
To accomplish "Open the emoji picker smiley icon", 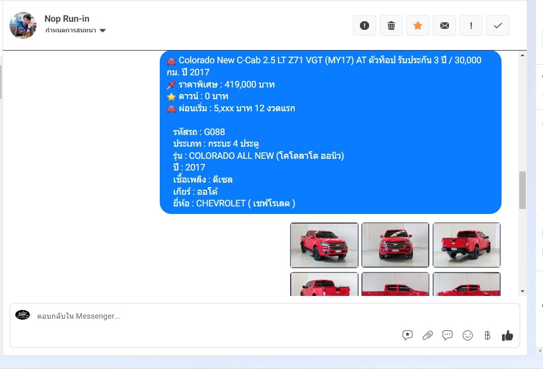I will [468, 335].
